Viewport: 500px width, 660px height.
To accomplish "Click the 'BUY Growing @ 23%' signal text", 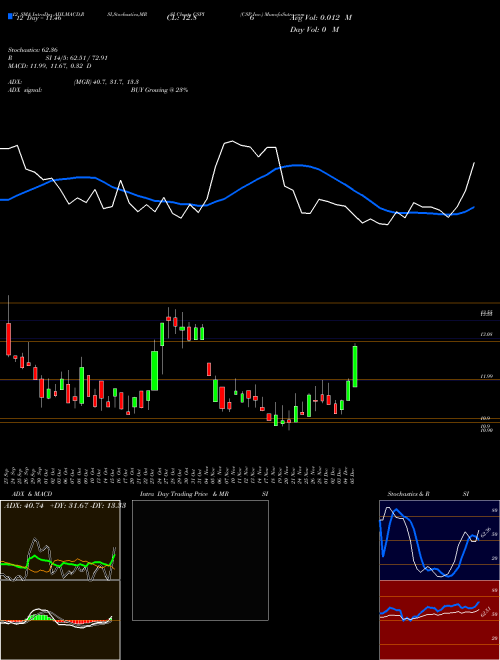I will [159, 90].
